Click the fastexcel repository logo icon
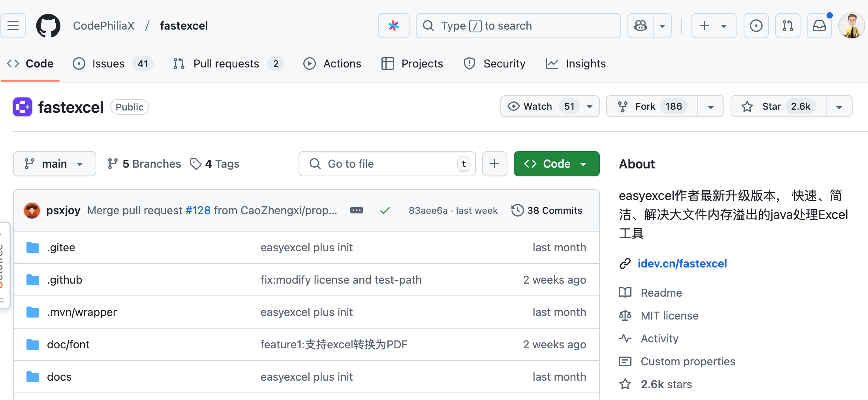 click(x=23, y=107)
